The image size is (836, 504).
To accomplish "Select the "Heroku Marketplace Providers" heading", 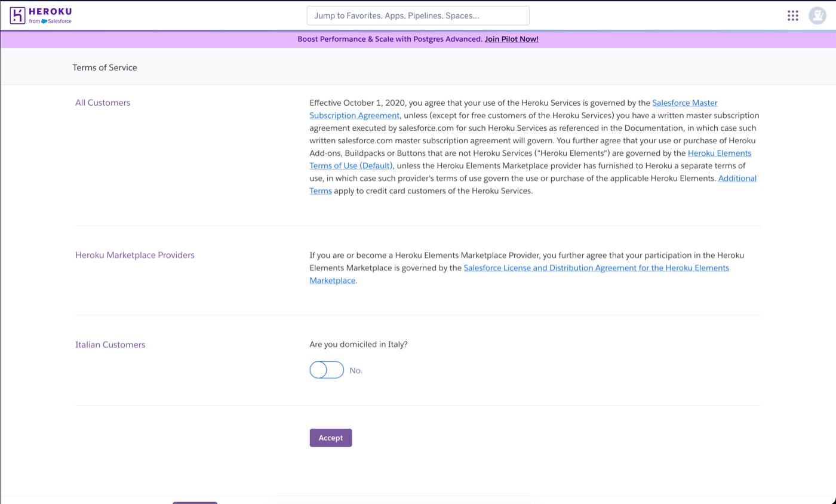I will tap(134, 255).
